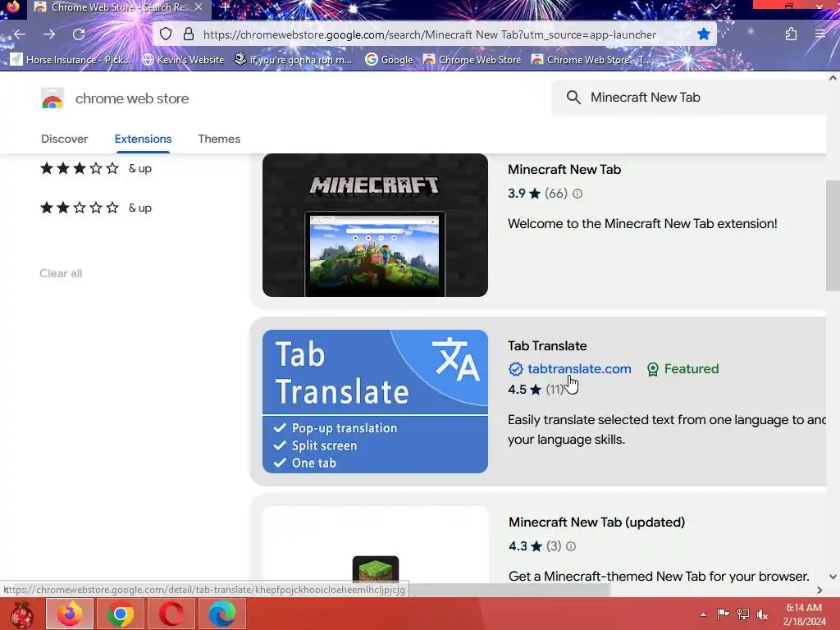The width and height of the screenshot is (840, 630).
Task: Open the Google bookmark
Action: pos(389,59)
